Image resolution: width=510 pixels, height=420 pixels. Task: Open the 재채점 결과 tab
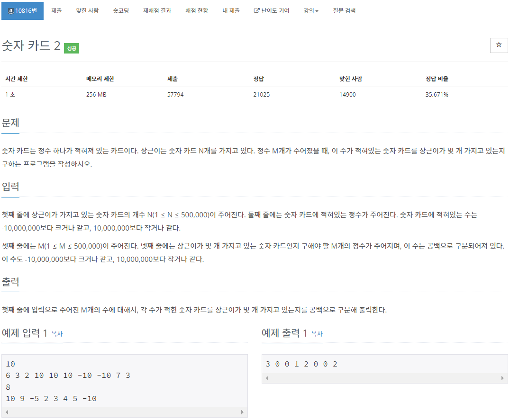157,11
